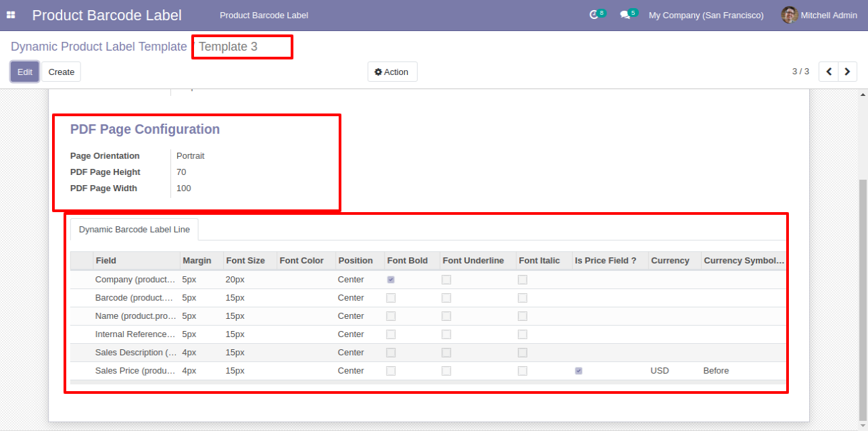Open the My Company (San Francisco) switcher

point(706,15)
